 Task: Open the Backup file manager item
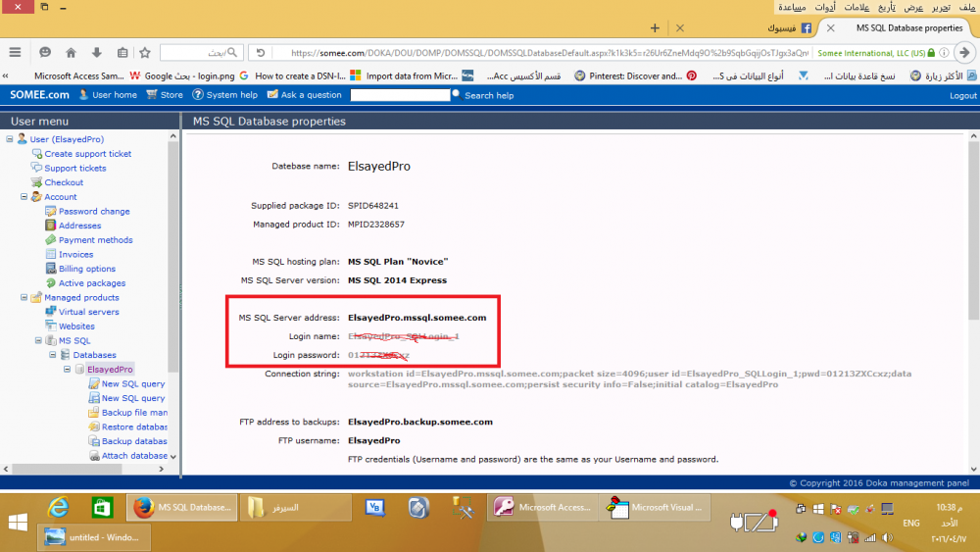[x=134, y=413]
